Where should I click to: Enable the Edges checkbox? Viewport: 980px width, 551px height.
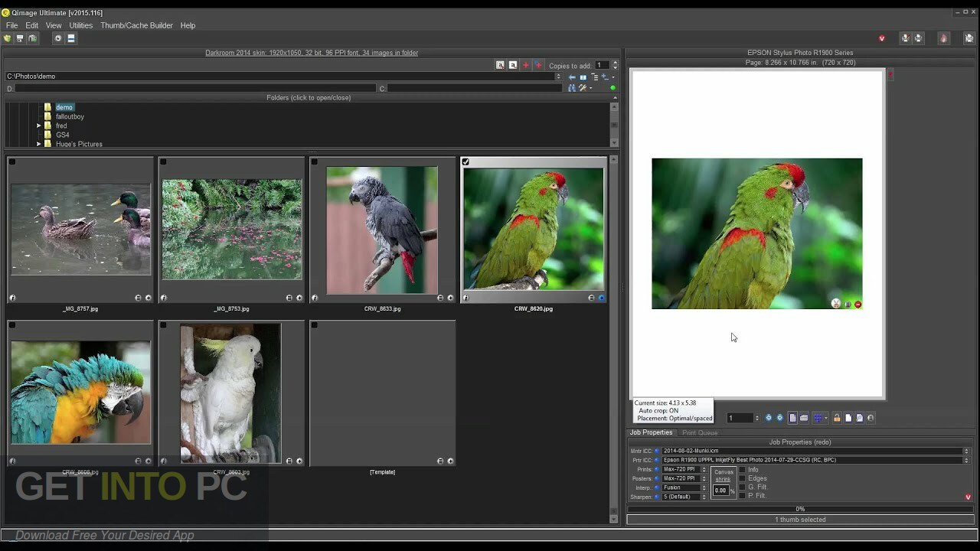742,478
